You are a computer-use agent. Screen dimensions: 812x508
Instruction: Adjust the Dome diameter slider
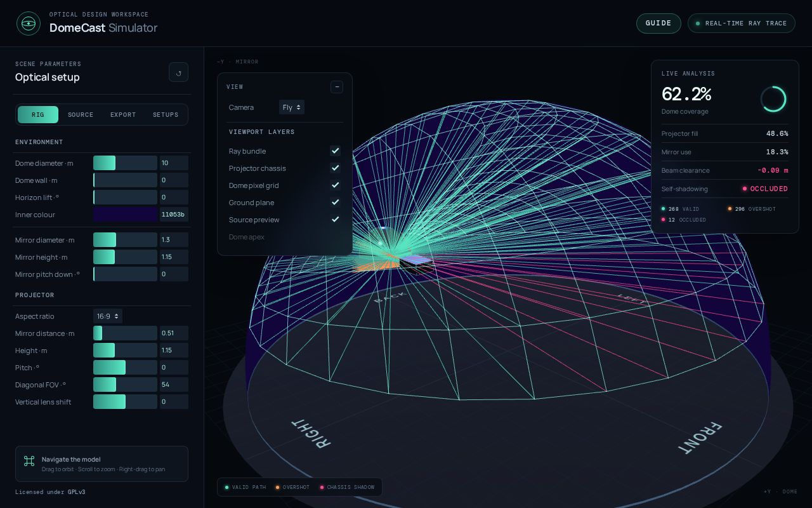(x=125, y=163)
